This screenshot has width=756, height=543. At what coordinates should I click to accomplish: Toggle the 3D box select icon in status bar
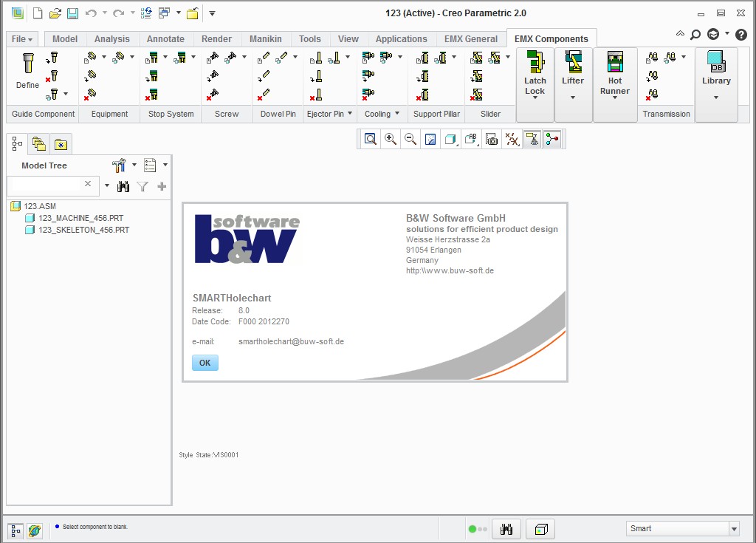(540, 529)
